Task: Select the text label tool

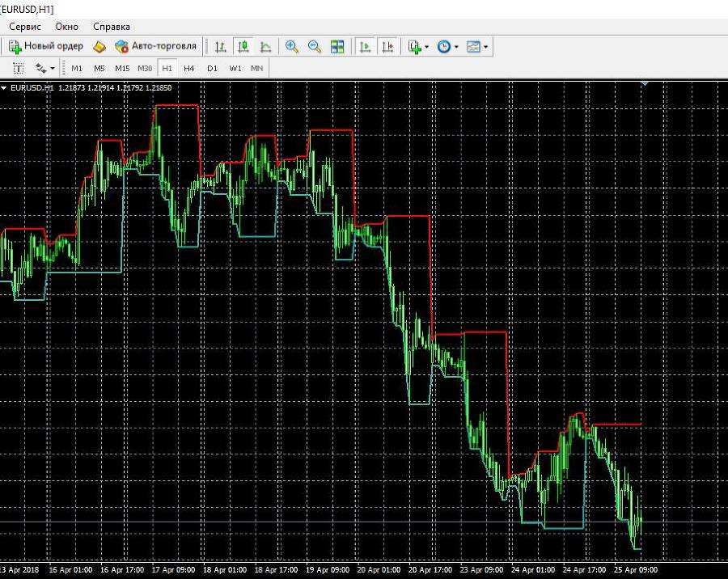Action: 18,68
